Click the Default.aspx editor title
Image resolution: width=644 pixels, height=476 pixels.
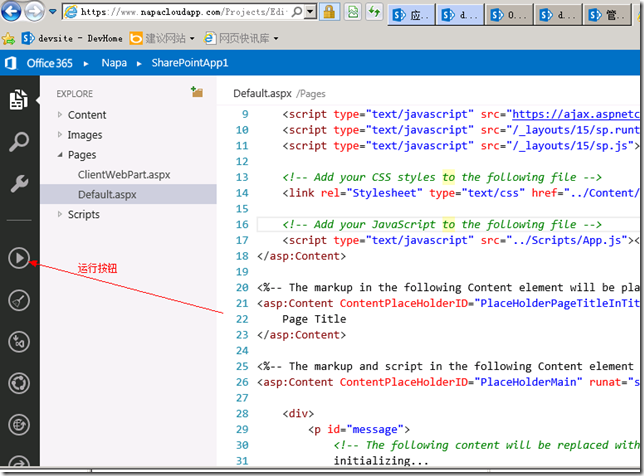[x=262, y=94]
